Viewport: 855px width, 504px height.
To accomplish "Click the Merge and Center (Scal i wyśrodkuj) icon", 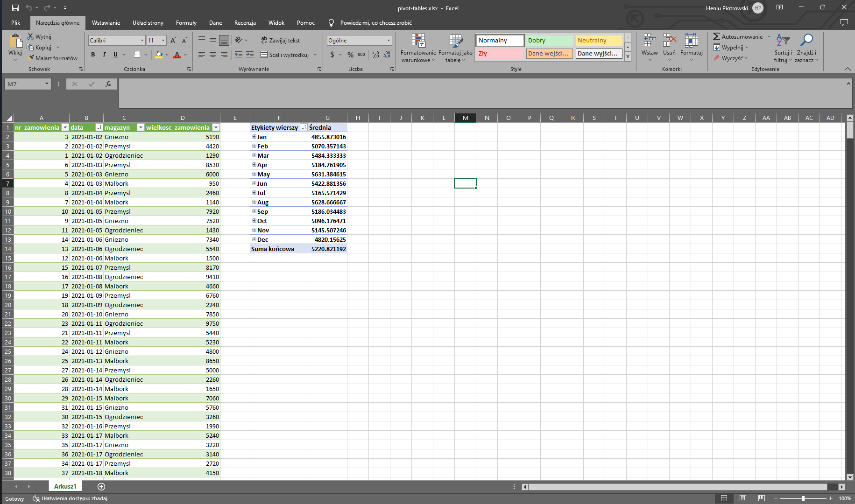I will 264,55.
